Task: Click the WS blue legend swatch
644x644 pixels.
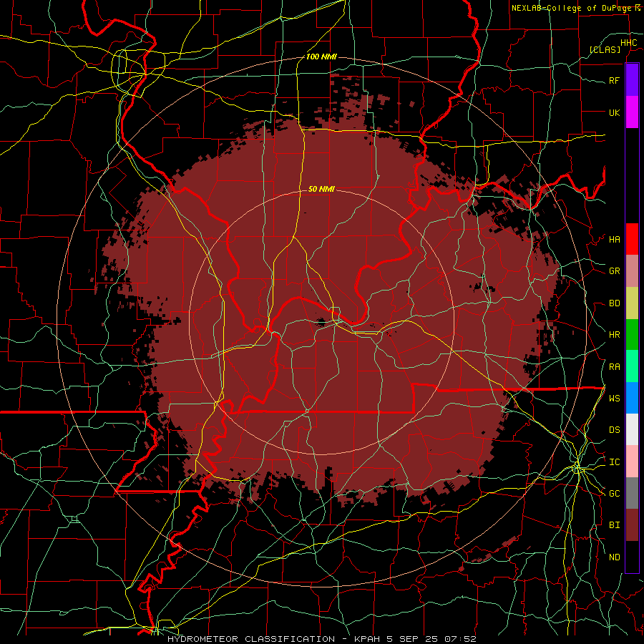Action: [x=632, y=398]
